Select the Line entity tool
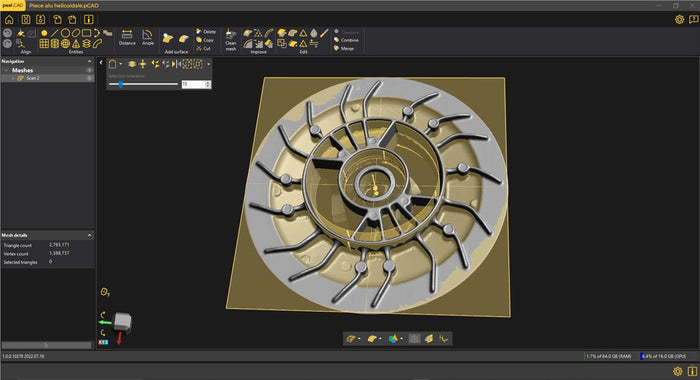This screenshot has height=380, width=700. tap(54, 33)
